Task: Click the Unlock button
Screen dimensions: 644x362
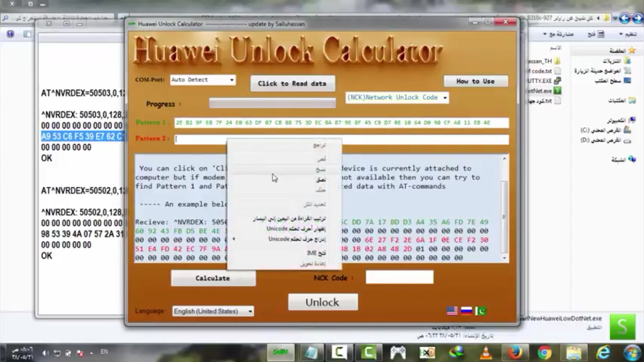Action: pyautogui.click(x=323, y=302)
